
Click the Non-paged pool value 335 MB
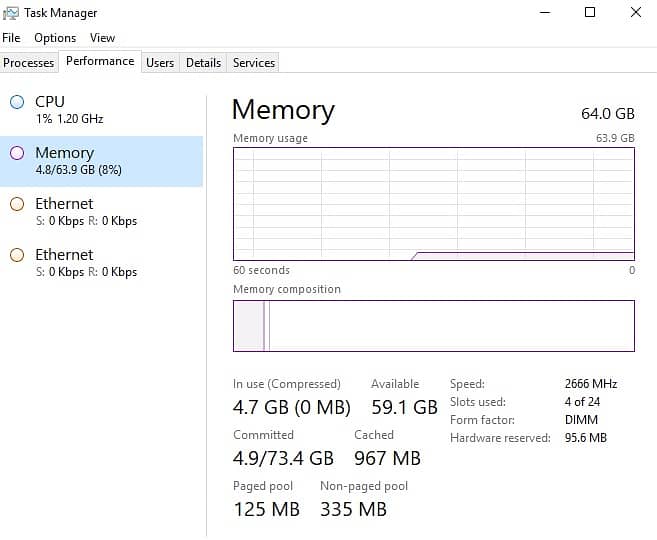click(353, 509)
